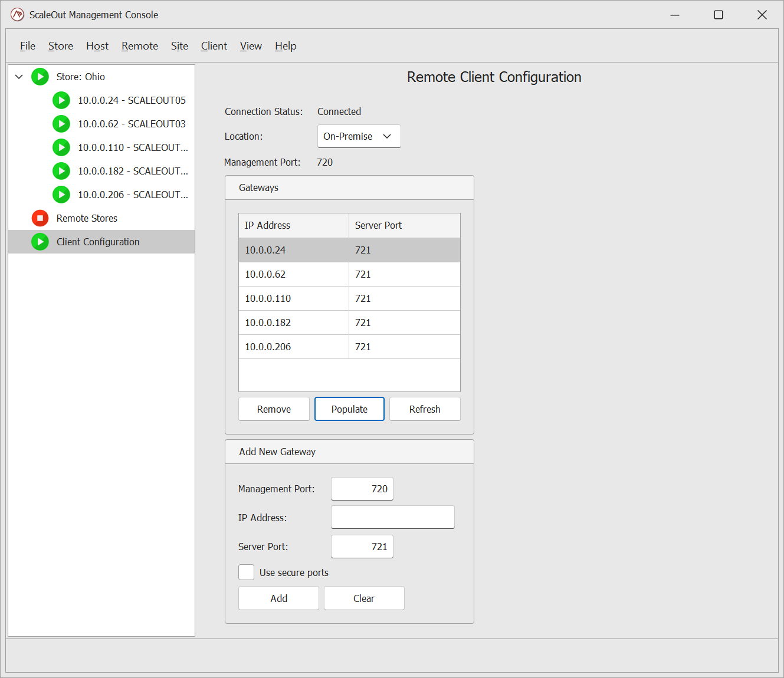Viewport: 784px width, 678px height.
Task: Click the IP Address column header
Action: pos(294,225)
